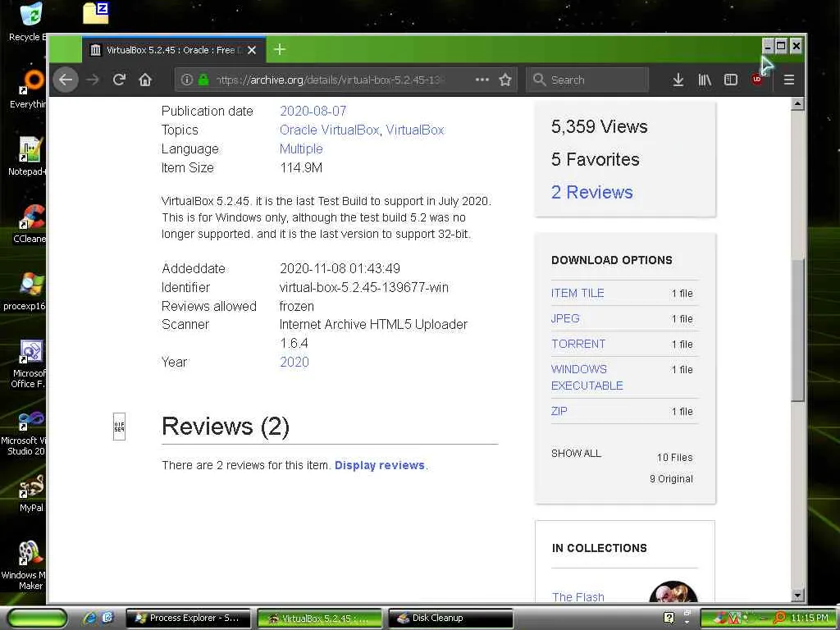Screen dimensions: 840x630
Task: Download the TORRENT option
Action: pyautogui.click(x=578, y=344)
